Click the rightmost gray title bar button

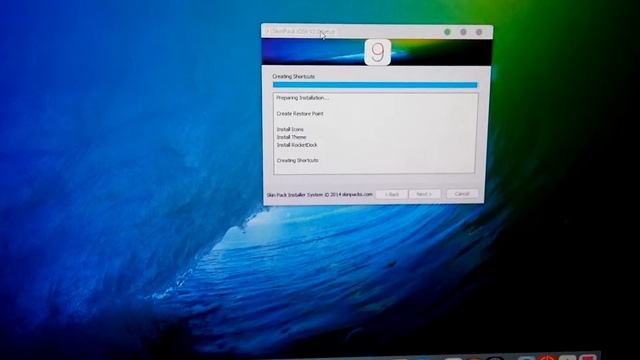pyautogui.click(x=479, y=32)
